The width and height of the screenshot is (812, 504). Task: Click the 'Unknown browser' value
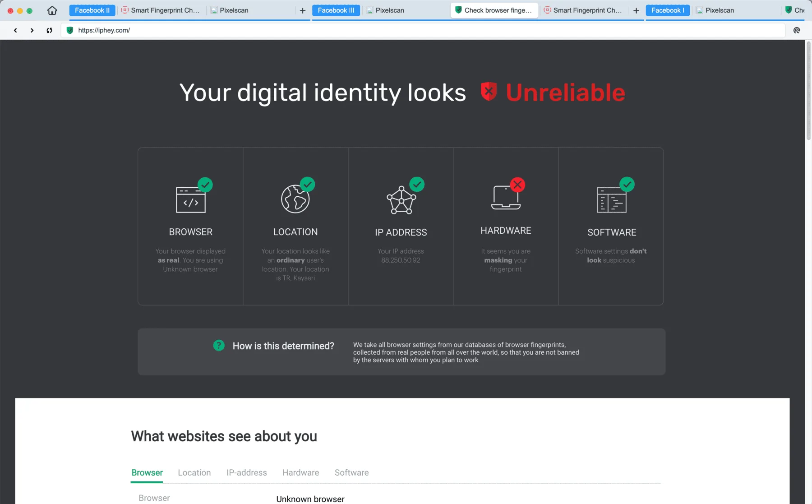(310, 499)
